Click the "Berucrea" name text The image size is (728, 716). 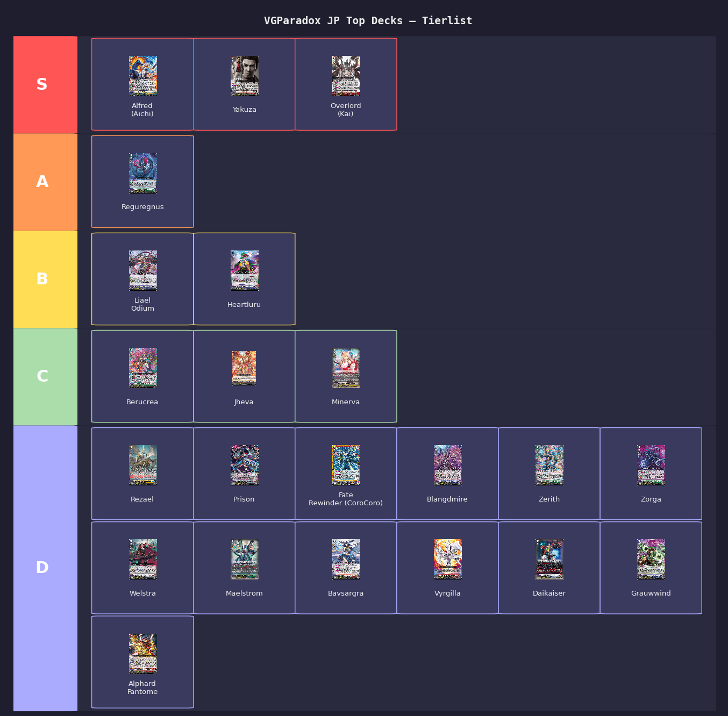(142, 402)
